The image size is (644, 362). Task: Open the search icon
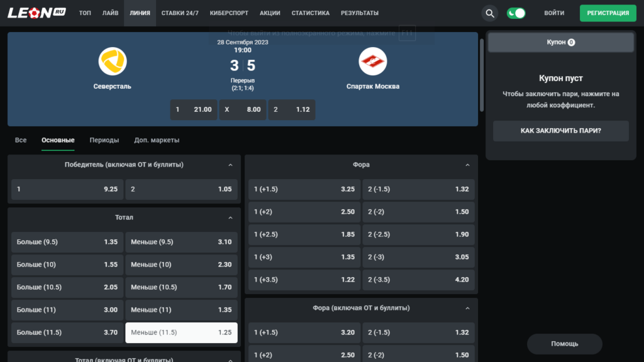[489, 13]
